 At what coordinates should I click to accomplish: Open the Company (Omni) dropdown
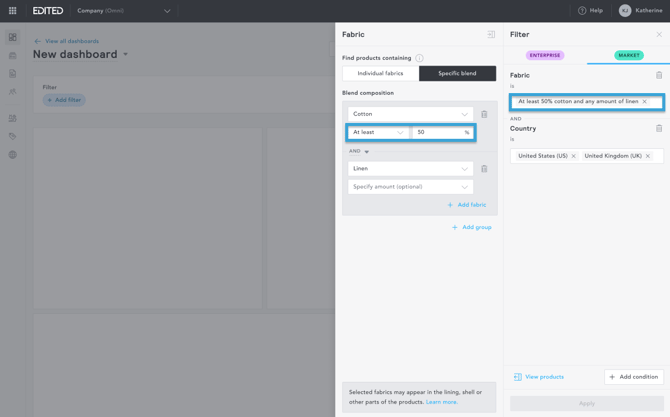[x=124, y=11]
